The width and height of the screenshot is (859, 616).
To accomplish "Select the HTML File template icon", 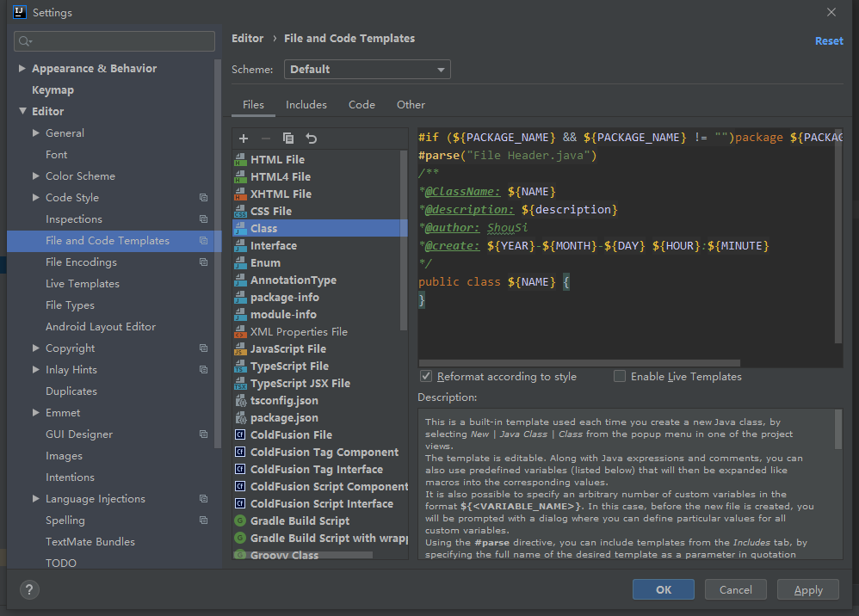I will click(240, 159).
